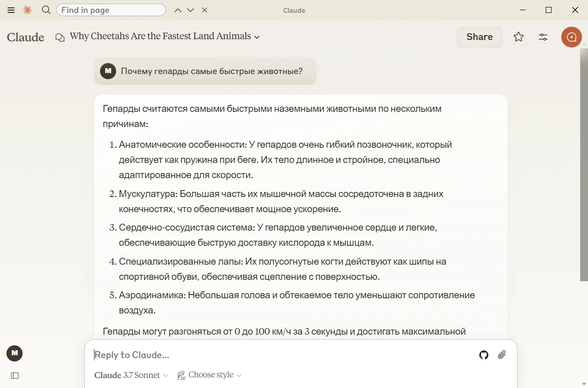Toggle the sidebar panel open
The width and height of the screenshot is (588, 388).
click(15, 376)
